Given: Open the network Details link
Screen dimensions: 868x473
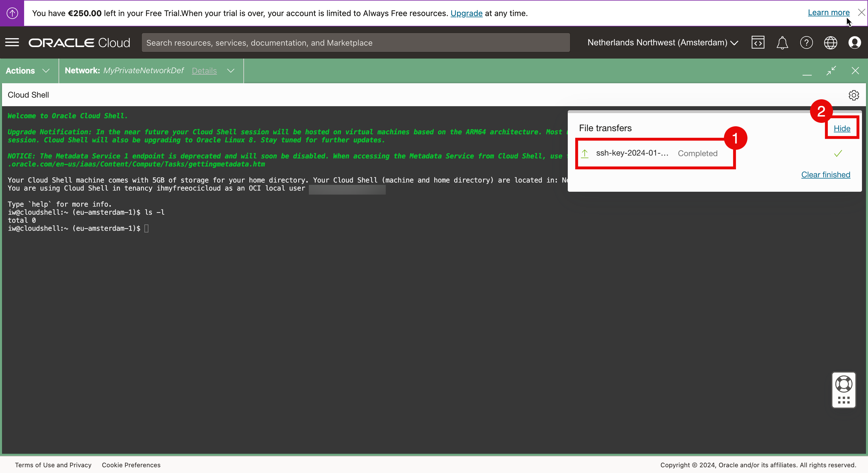Looking at the screenshot, I should [x=204, y=71].
